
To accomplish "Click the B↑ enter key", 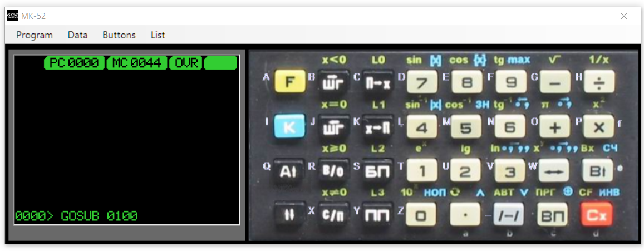I will (598, 170).
